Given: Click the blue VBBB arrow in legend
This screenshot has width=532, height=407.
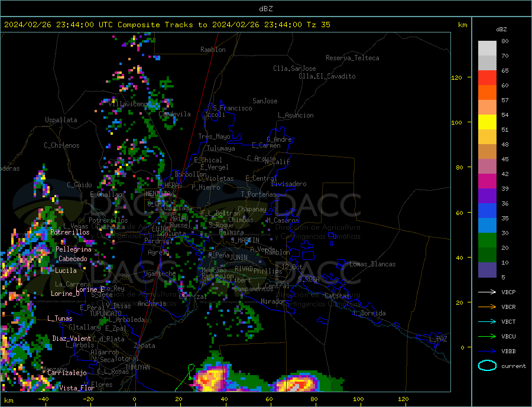Looking at the screenshot, I should tap(487, 351).
